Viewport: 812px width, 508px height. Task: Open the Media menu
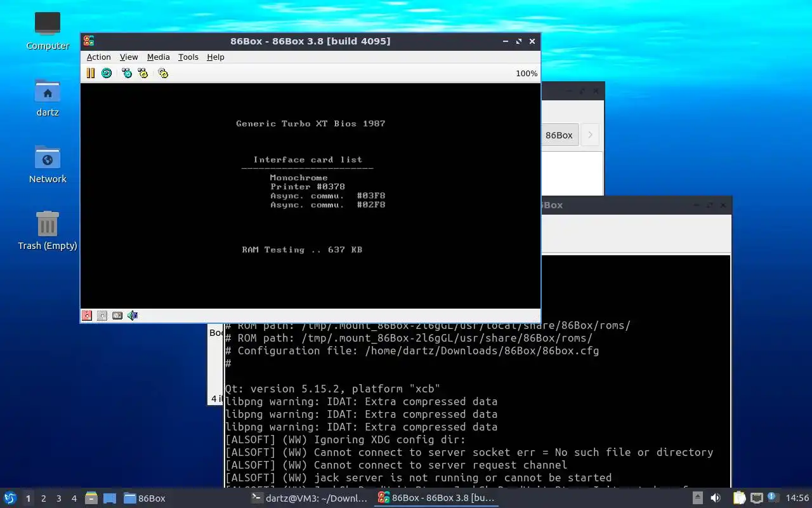point(159,57)
